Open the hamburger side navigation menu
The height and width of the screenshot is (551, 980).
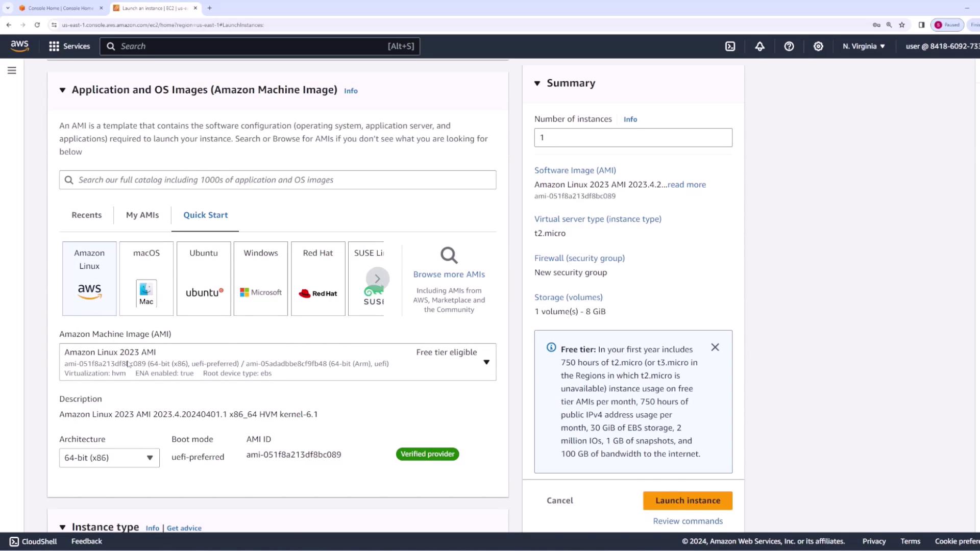tap(12, 70)
